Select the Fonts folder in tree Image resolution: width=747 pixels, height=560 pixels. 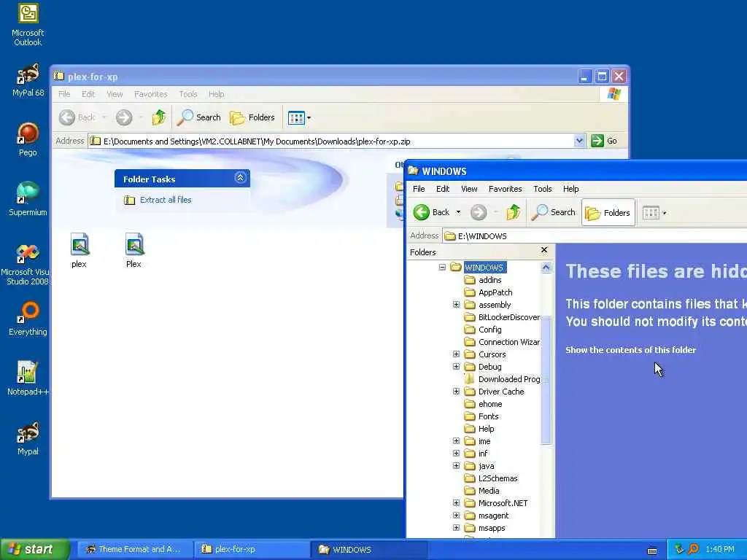click(481, 416)
